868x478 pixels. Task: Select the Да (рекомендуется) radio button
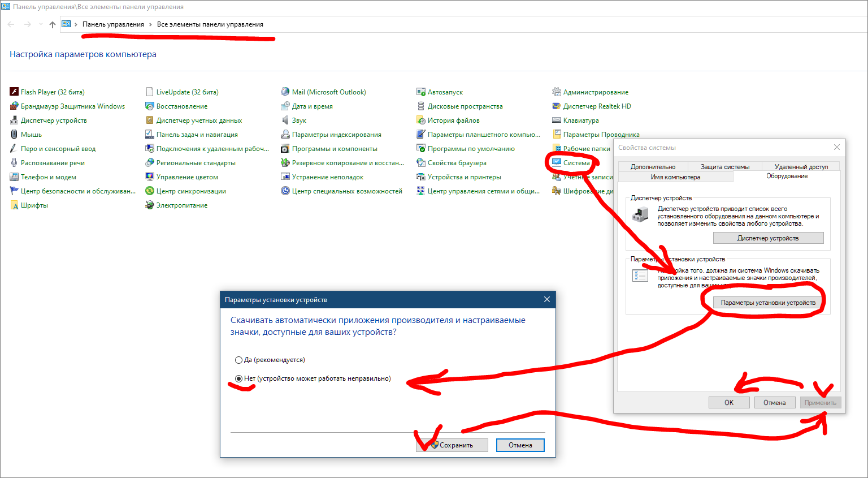click(238, 360)
